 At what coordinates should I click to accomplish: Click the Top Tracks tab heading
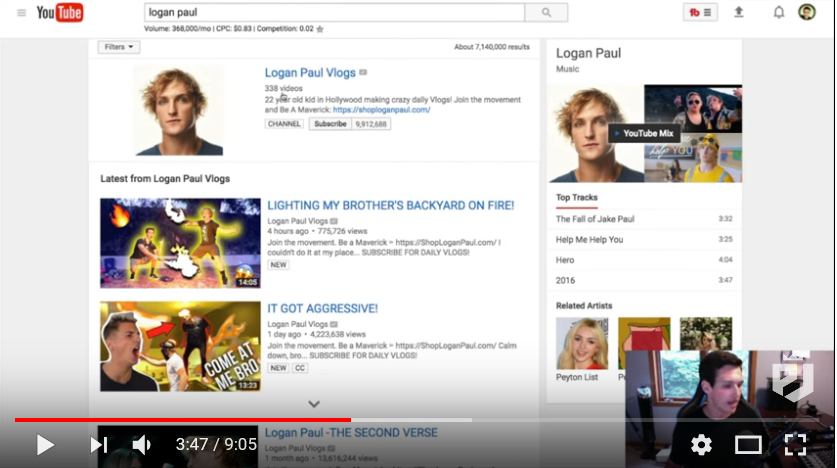[x=577, y=197]
